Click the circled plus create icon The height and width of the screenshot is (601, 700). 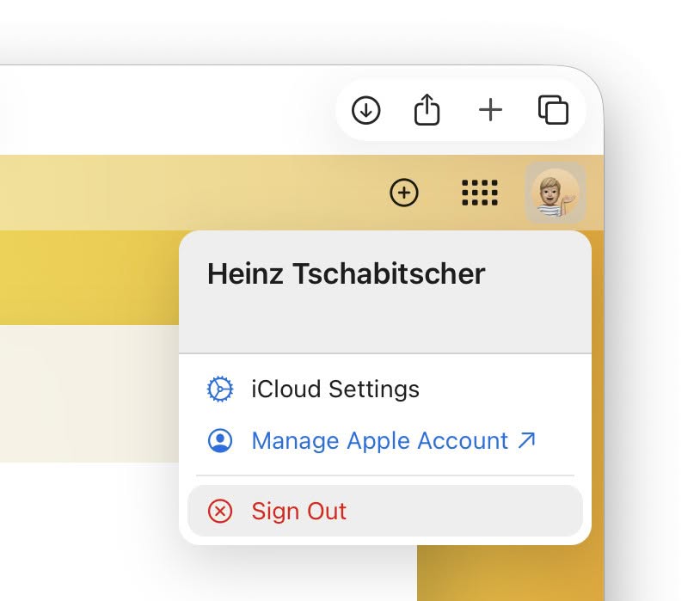pyautogui.click(x=404, y=193)
